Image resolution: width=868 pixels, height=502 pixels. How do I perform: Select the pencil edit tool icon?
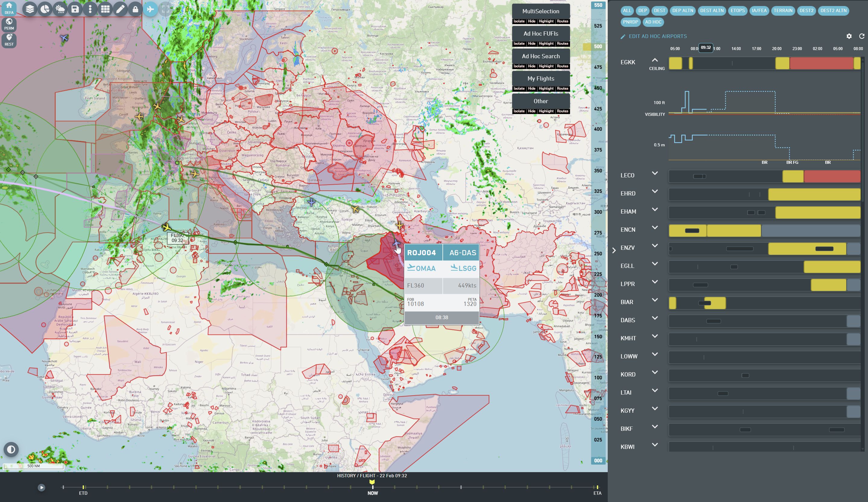click(120, 9)
